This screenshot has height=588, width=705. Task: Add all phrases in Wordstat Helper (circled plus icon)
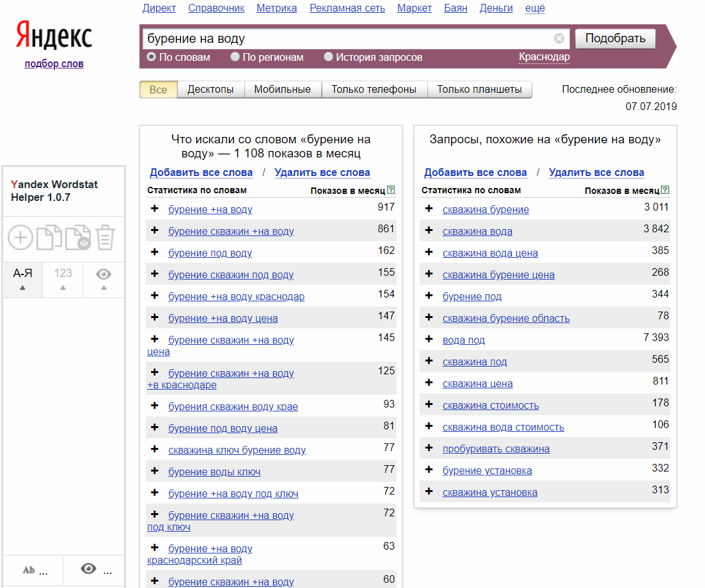point(20,237)
